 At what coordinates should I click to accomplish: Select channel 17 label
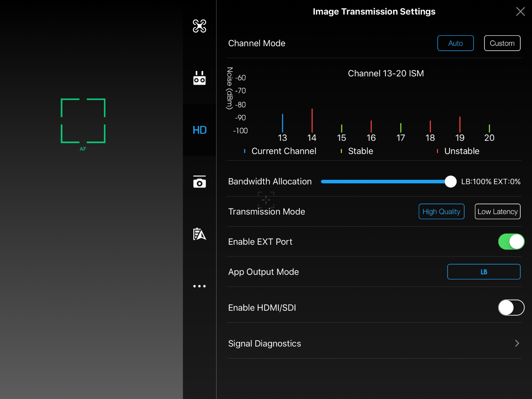[401, 138]
